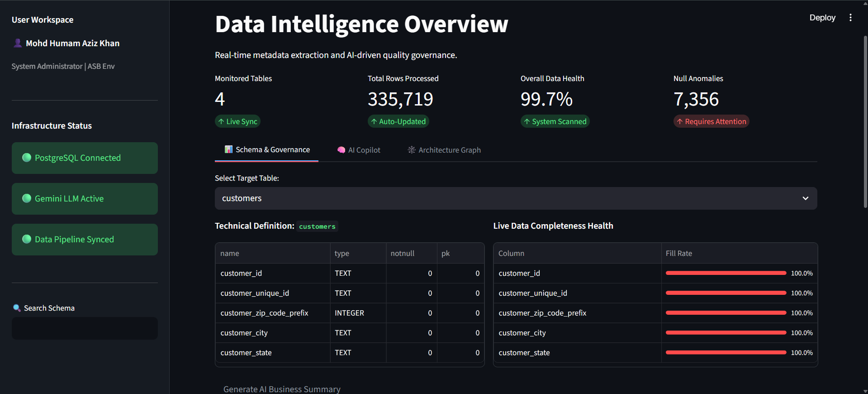Click the 'type' column header
Image resolution: width=868 pixels, height=394 pixels.
pos(358,253)
